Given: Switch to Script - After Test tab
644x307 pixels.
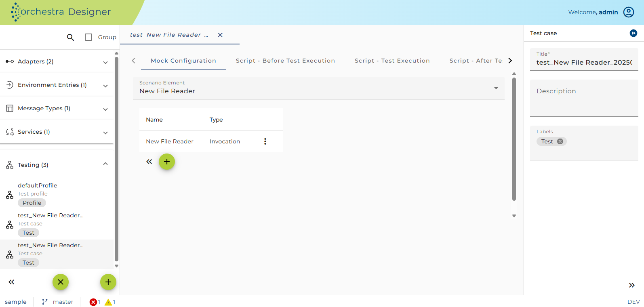Looking at the screenshot, I should click(476, 61).
